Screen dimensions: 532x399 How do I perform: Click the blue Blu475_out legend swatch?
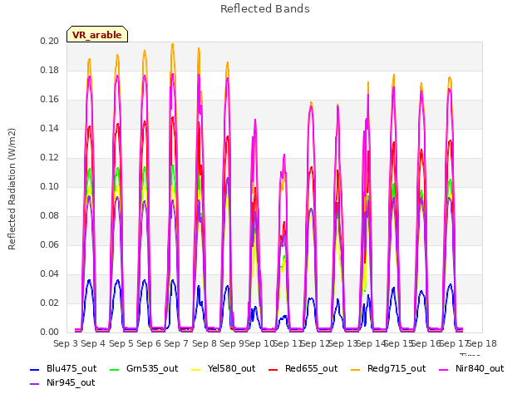(x=35, y=369)
